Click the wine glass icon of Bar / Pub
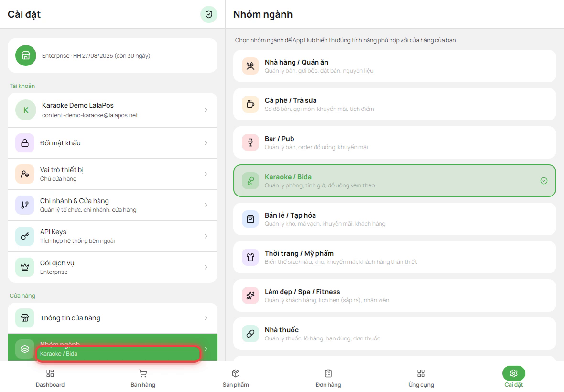This screenshot has height=392, width=564. [250, 142]
